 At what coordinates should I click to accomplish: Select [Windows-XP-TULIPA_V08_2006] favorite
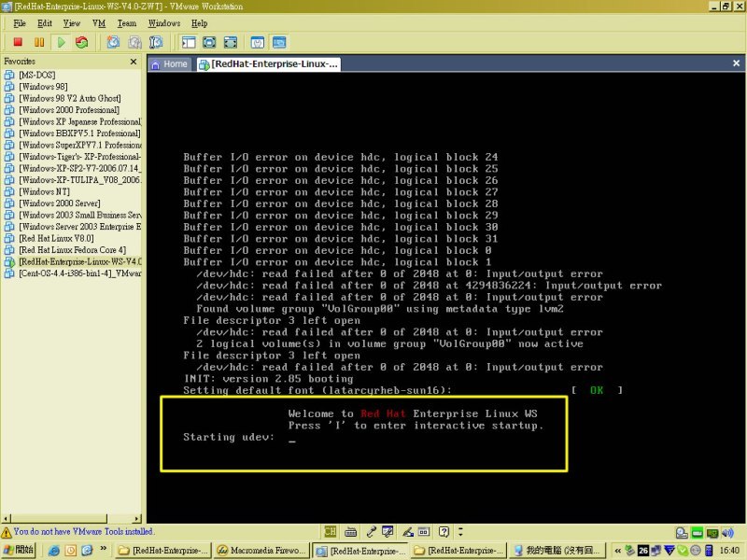coord(73,180)
